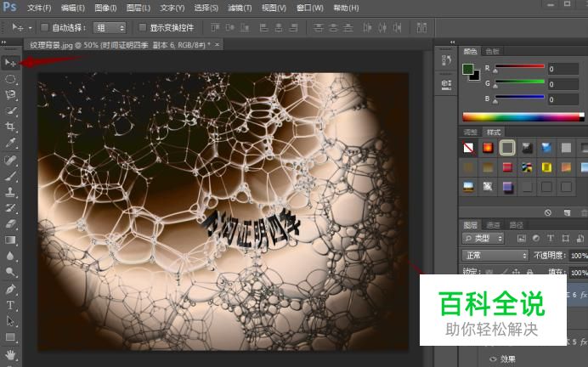The image size is (588, 367).
Task: Select the Brush tool
Action: pos(10,176)
